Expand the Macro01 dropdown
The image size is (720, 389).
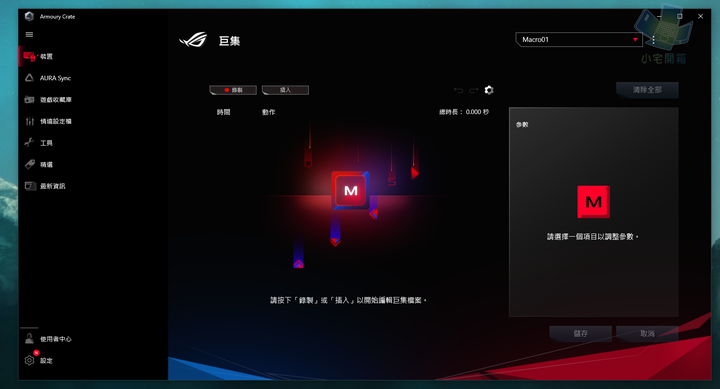tap(578, 39)
